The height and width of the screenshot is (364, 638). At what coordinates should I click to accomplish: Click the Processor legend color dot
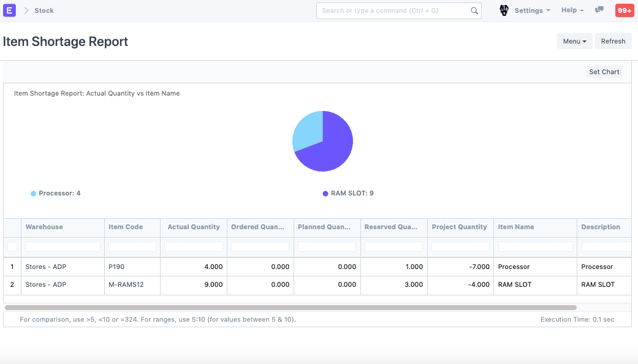coord(33,194)
